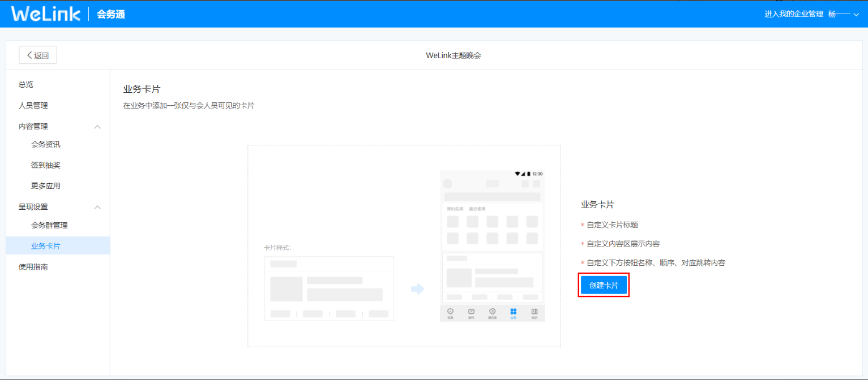868x380 pixels.
Task: Select 总览 in the sidebar
Action: (25, 84)
